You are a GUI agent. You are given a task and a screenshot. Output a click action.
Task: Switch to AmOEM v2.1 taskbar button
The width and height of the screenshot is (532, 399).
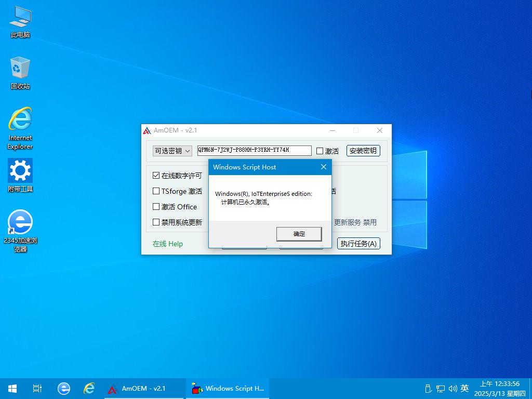tap(143, 389)
